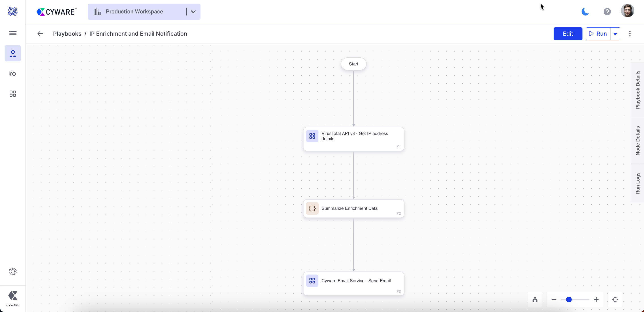Click the canvas zoom slider handle
The height and width of the screenshot is (312, 644).
coord(569,299)
